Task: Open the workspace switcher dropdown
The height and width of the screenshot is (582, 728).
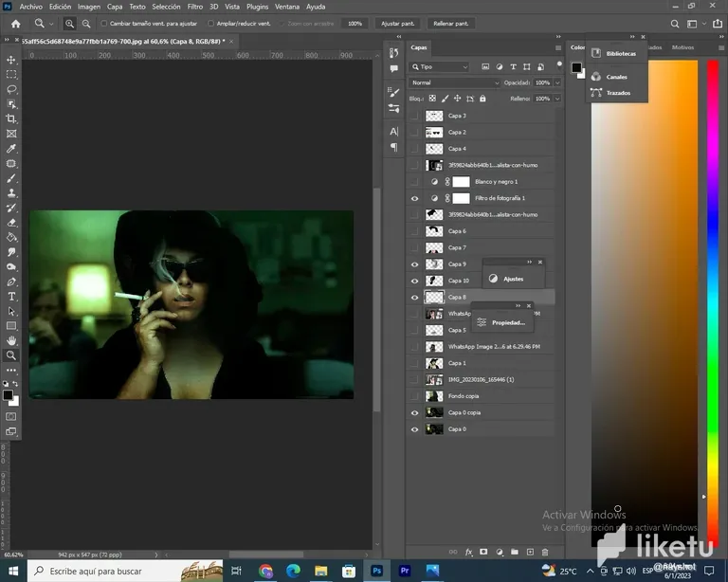Action: (695, 24)
